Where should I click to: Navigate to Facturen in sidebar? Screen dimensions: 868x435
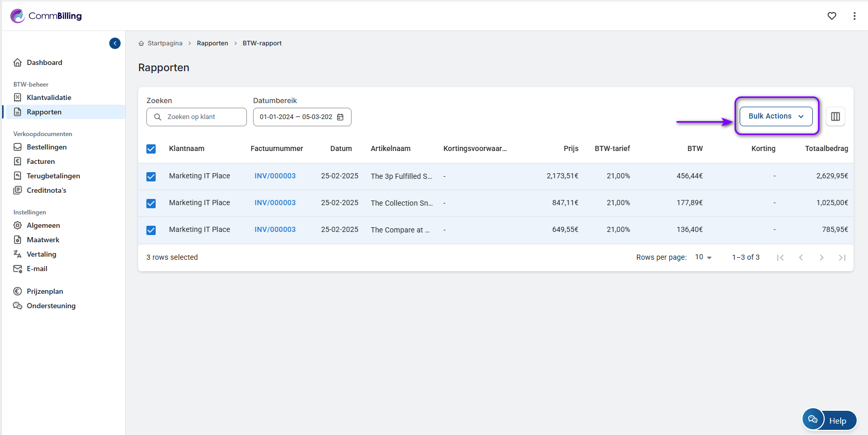pos(41,161)
